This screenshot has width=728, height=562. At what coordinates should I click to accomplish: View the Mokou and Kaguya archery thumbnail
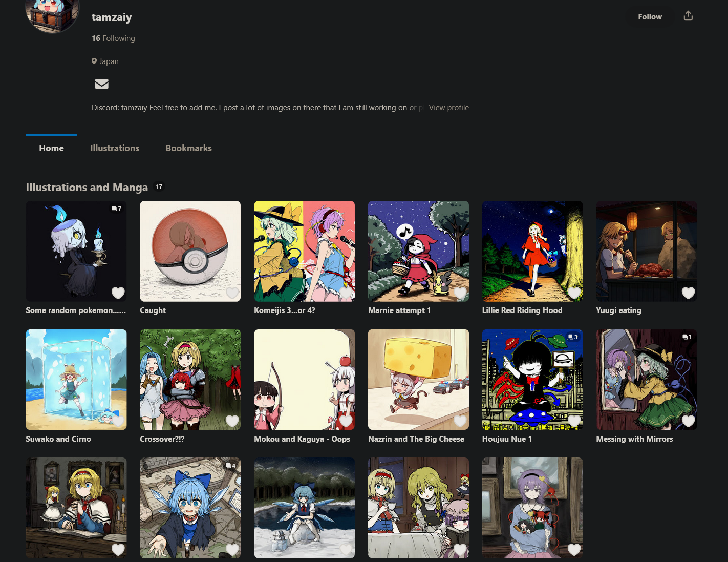304,380
